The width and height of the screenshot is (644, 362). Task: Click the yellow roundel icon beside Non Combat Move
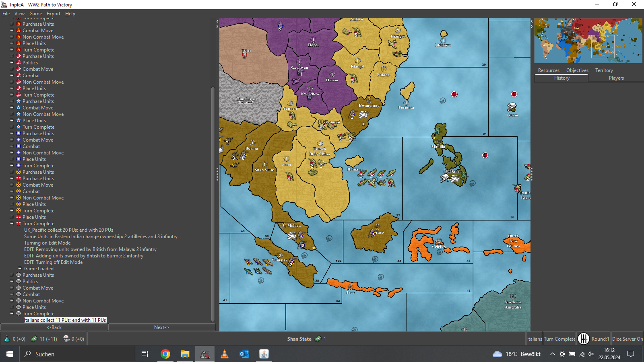(x=19, y=197)
